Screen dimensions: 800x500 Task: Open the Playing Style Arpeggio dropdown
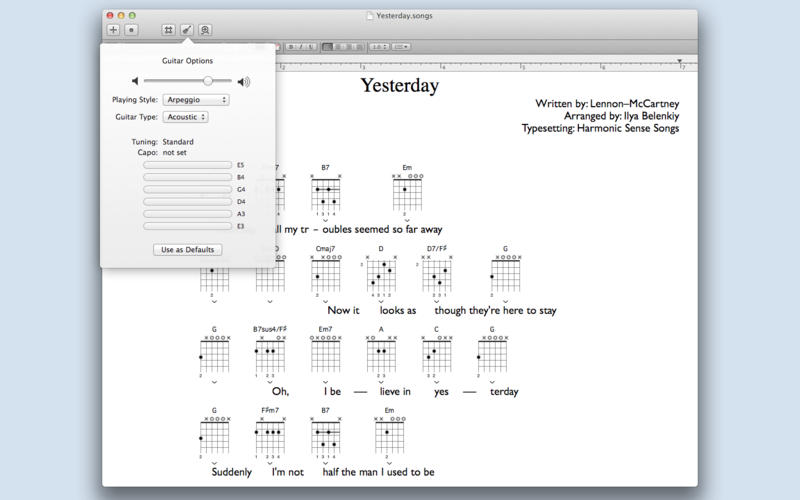(x=196, y=100)
